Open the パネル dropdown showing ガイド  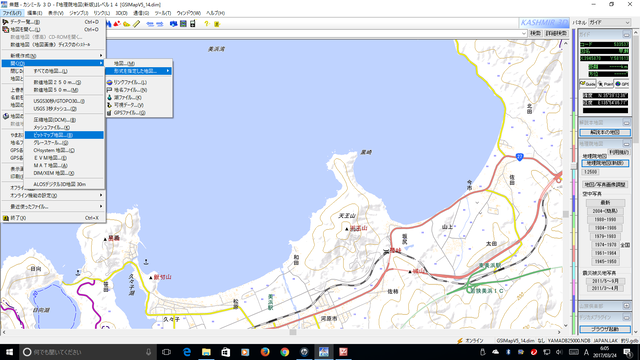click(609, 22)
